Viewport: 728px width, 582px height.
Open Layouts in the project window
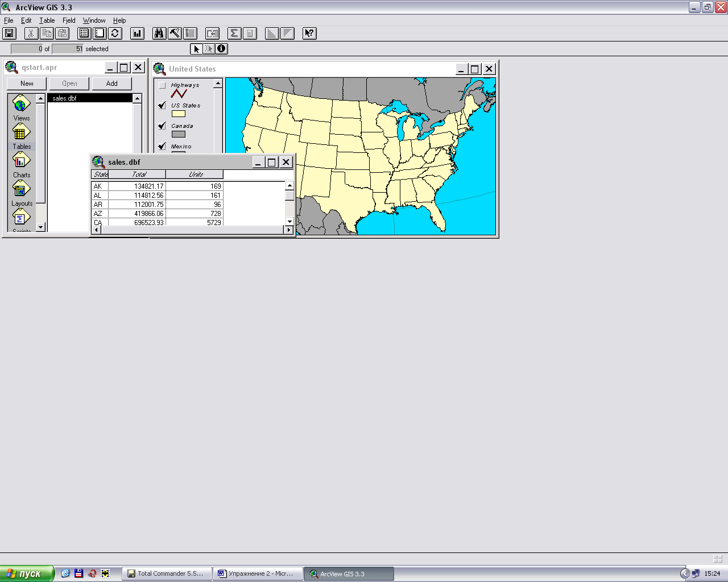(21, 193)
